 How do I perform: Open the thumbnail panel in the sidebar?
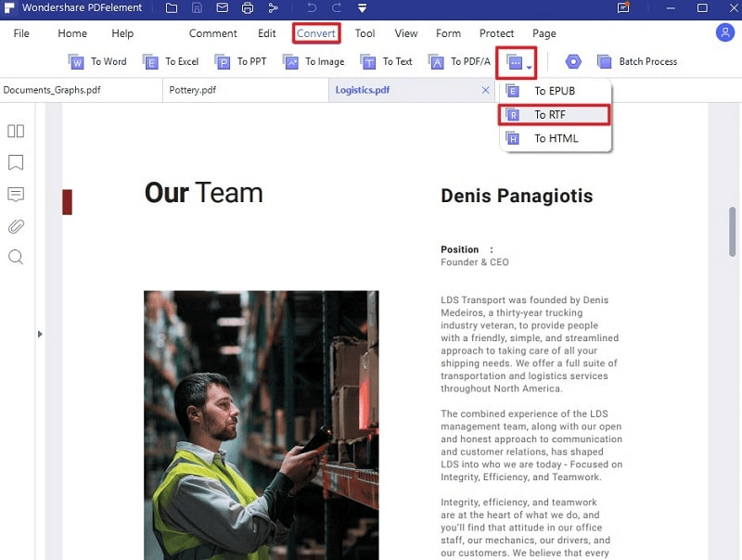point(16,131)
